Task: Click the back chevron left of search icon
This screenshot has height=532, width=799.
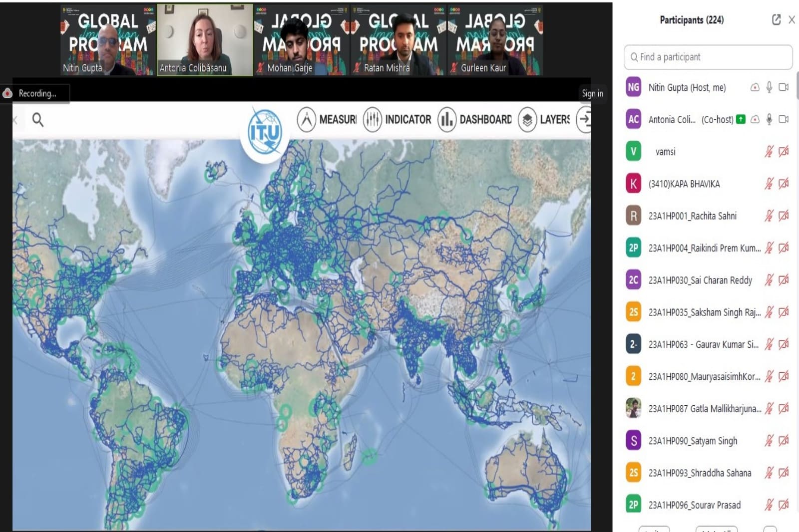Action: pyautogui.click(x=15, y=120)
